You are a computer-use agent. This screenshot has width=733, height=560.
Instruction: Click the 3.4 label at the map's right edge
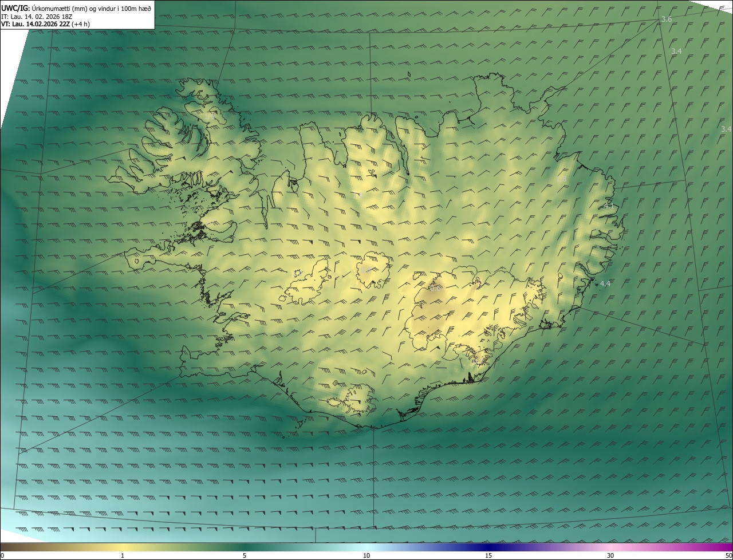(726, 129)
